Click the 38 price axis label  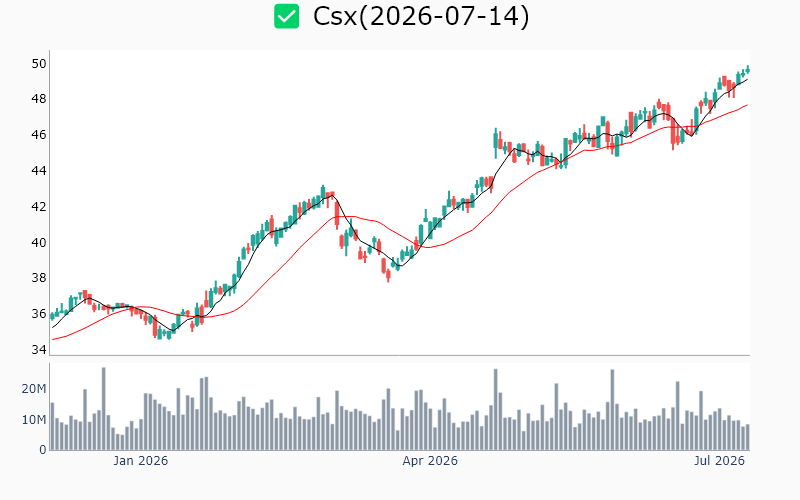click(39, 278)
